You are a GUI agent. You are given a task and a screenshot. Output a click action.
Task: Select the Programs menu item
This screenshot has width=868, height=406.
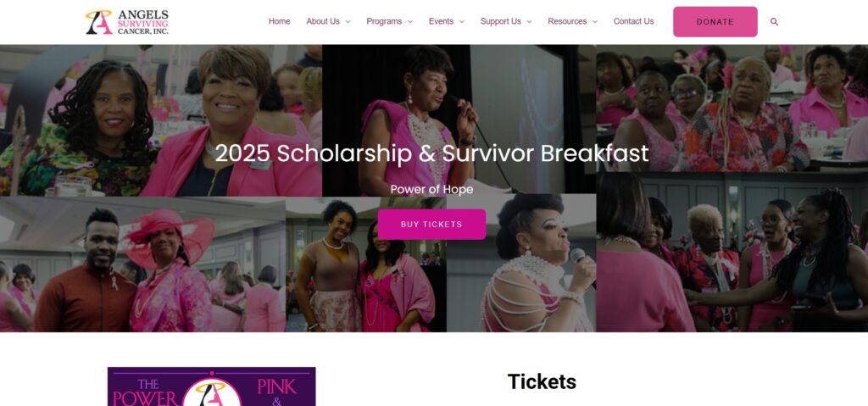click(384, 21)
